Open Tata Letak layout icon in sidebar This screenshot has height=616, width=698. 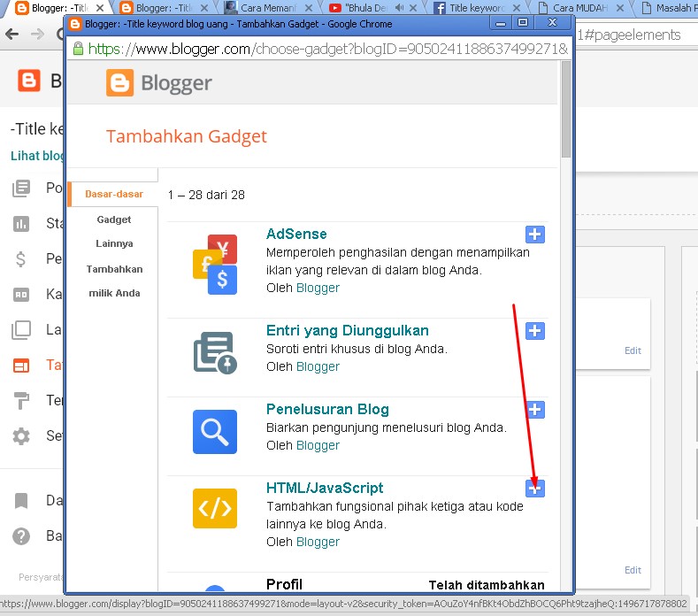click(x=21, y=366)
